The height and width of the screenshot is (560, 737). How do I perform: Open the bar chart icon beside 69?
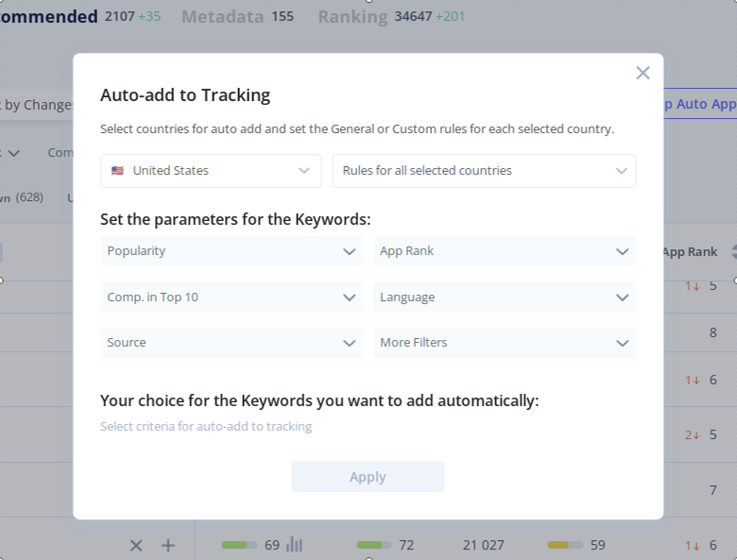(295, 545)
